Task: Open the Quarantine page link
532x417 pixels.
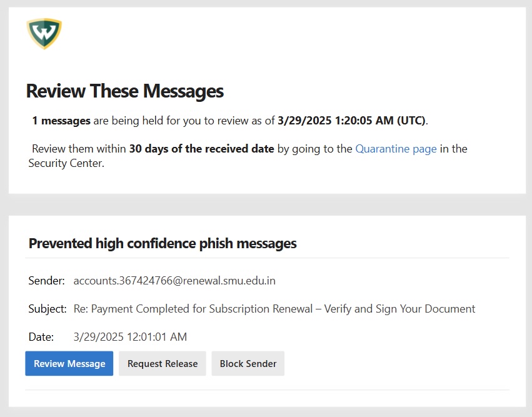Action: point(396,149)
